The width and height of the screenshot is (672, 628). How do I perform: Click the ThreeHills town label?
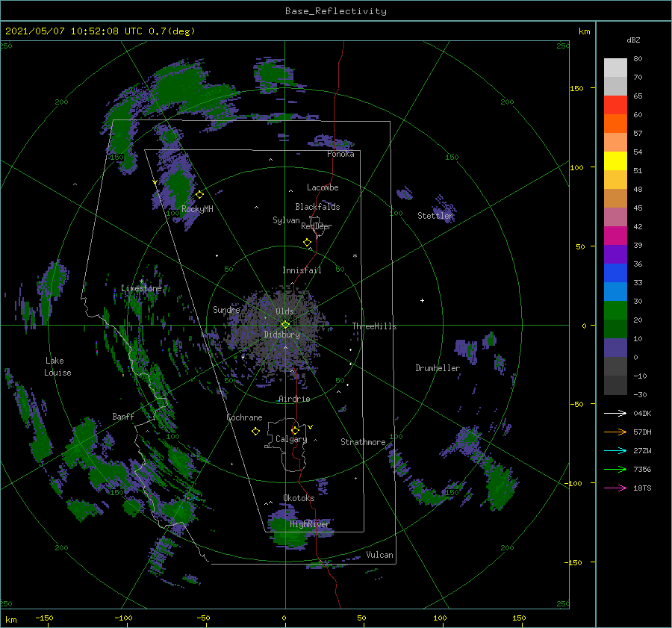click(375, 326)
